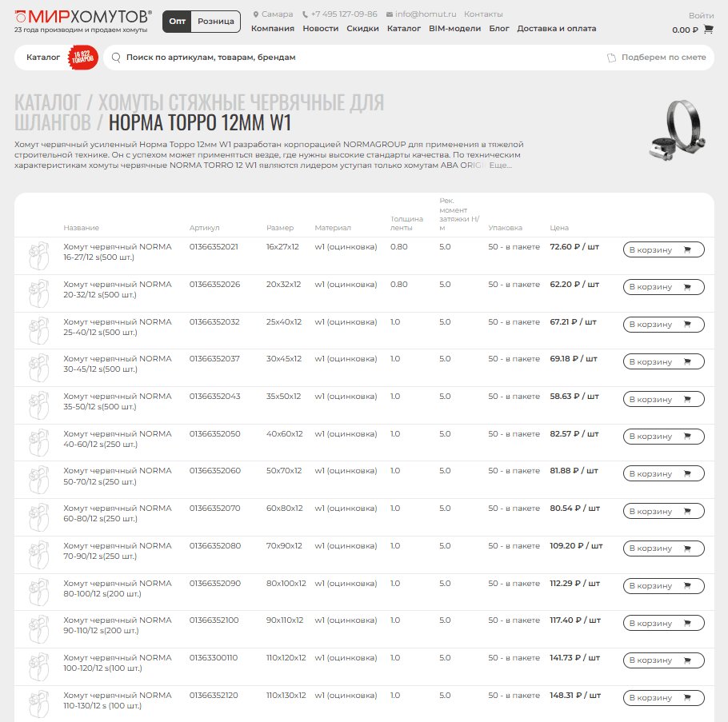
Task: Add NORMA 35-50/12 to cart
Action: (663, 399)
